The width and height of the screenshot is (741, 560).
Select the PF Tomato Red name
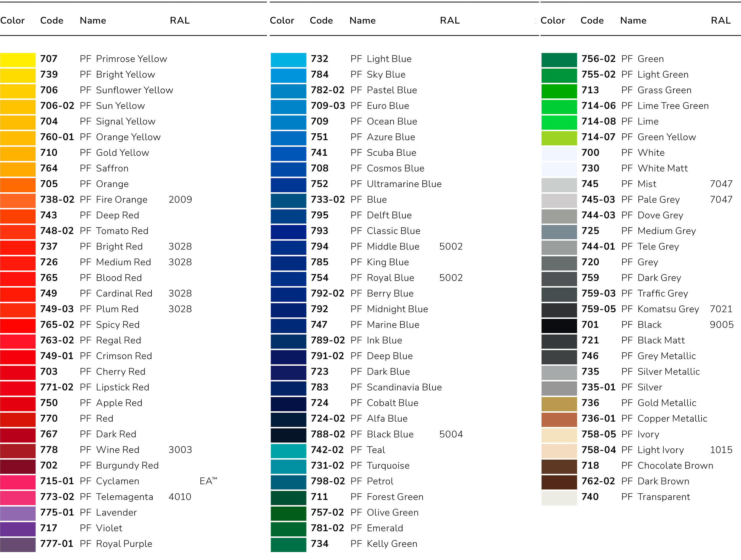tap(114, 231)
